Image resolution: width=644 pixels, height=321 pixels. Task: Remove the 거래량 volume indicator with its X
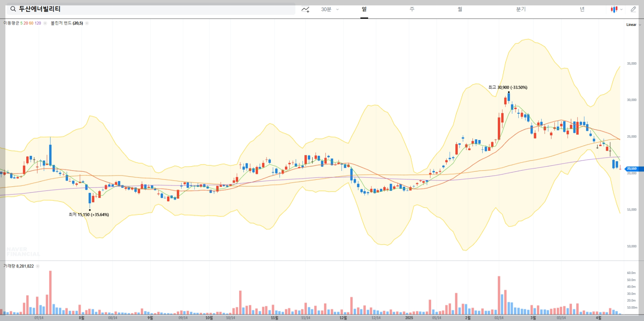[37, 266]
